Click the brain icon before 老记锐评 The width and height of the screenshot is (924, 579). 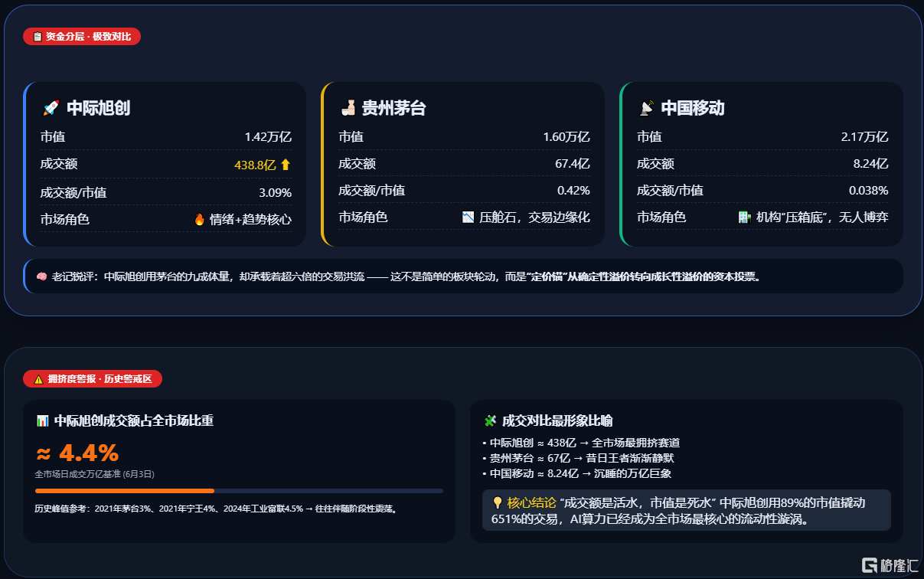pos(42,276)
